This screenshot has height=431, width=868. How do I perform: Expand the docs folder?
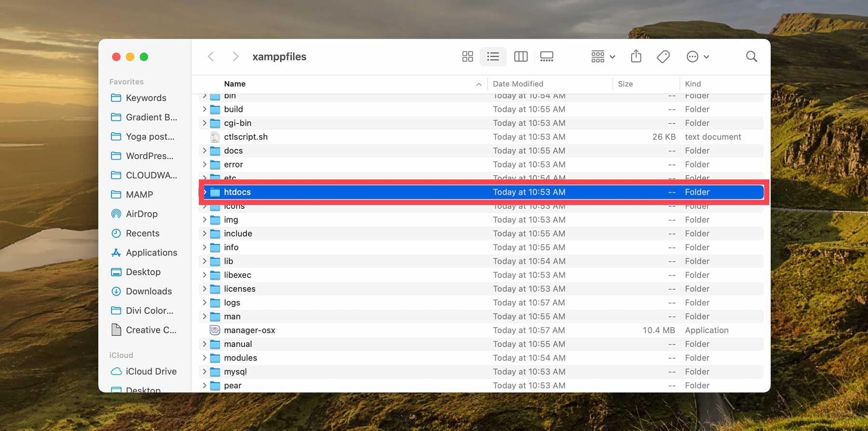point(204,150)
